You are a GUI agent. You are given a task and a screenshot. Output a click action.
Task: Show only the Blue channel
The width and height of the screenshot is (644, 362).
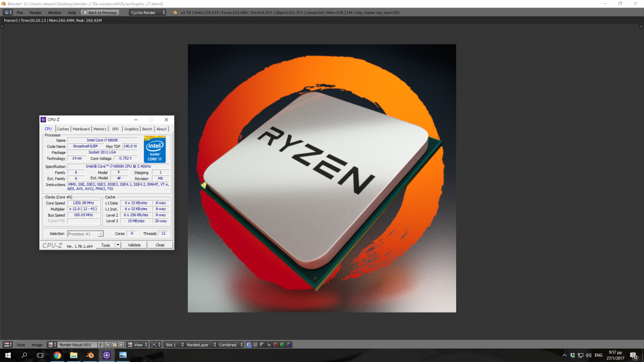click(289, 345)
